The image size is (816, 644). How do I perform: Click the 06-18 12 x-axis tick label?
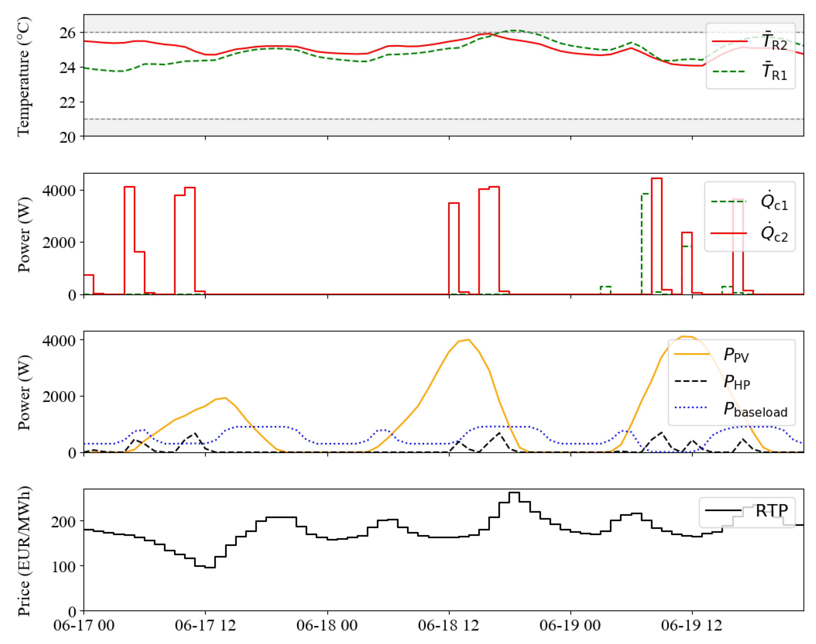[448, 625]
